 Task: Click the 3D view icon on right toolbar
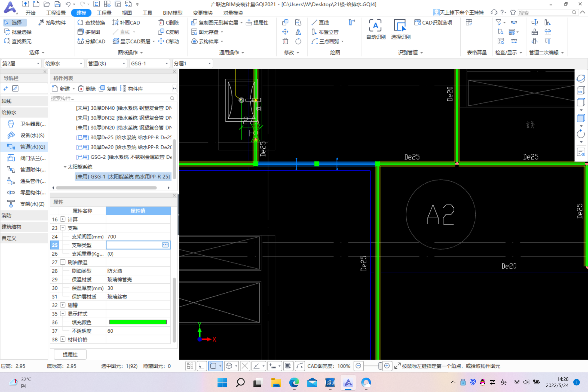[x=581, y=90]
